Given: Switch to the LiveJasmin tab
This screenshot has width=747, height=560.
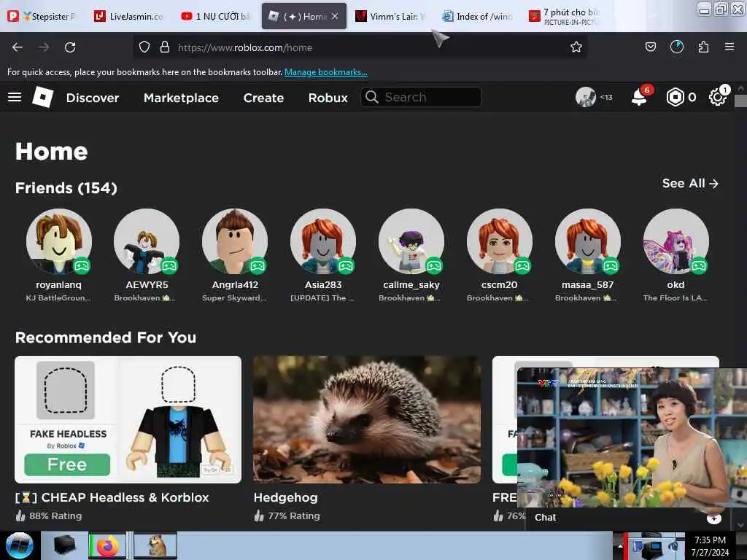Looking at the screenshot, I should pyautogui.click(x=128, y=16).
